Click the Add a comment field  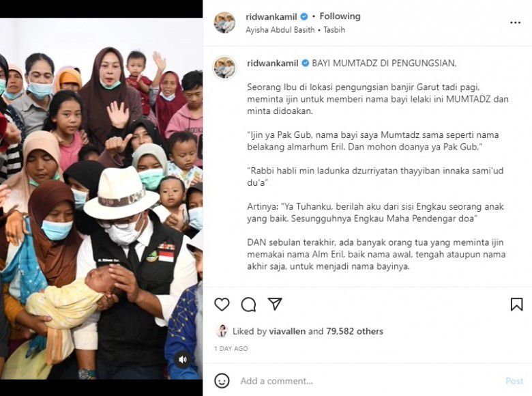click(370, 381)
